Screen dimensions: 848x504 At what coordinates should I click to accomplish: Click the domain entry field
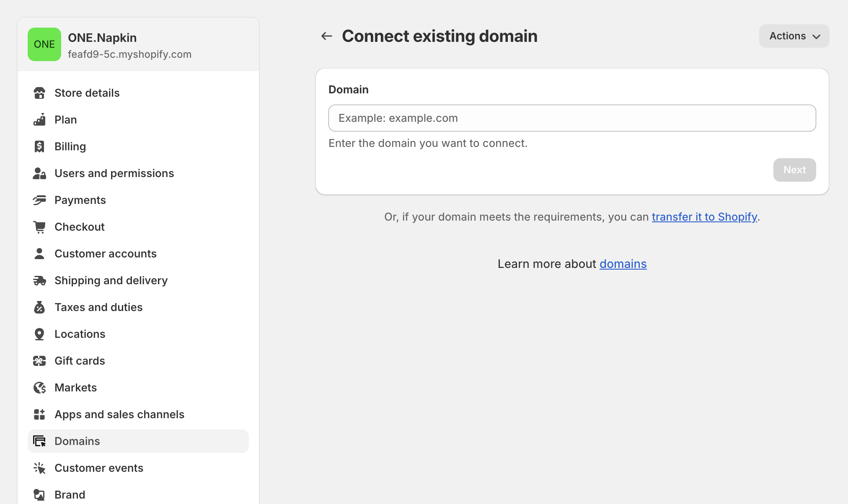[572, 118]
